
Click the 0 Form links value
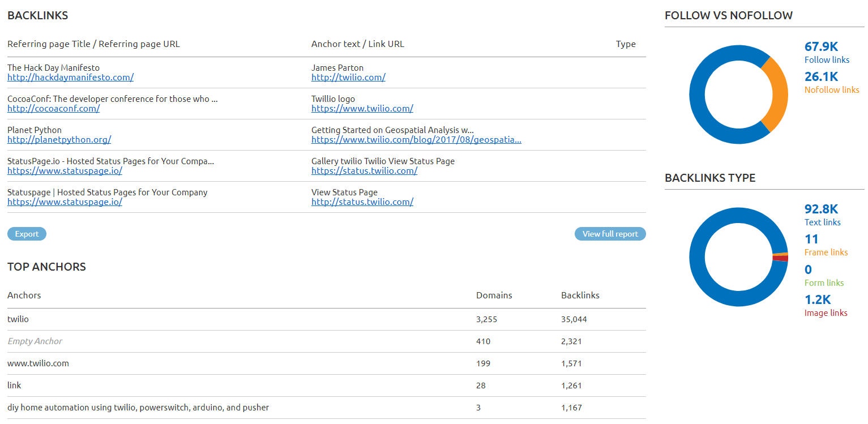[808, 270]
